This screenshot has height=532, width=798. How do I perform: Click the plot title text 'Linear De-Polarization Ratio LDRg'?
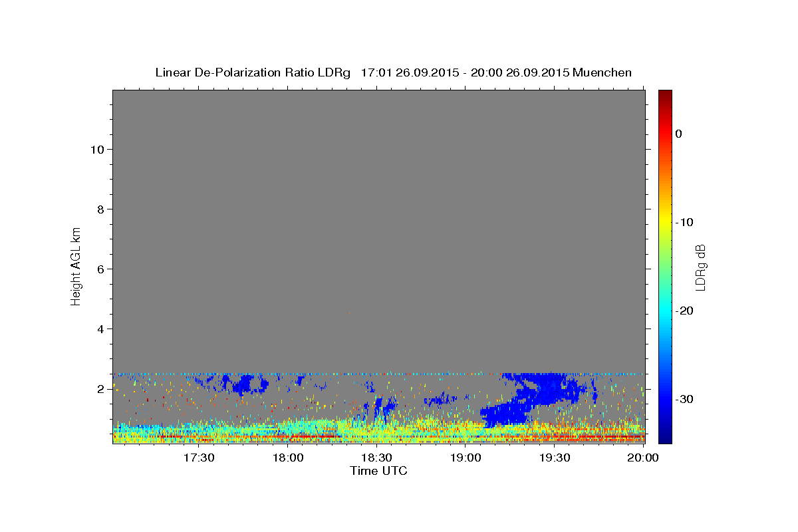click(252, 72)
